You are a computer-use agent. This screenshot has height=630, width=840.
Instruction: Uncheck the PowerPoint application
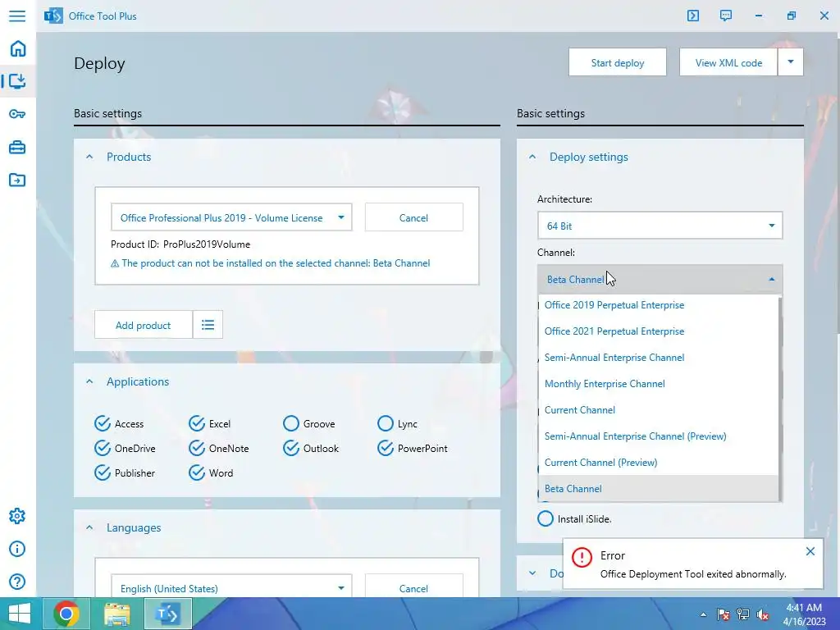click(x=386, y=448)
